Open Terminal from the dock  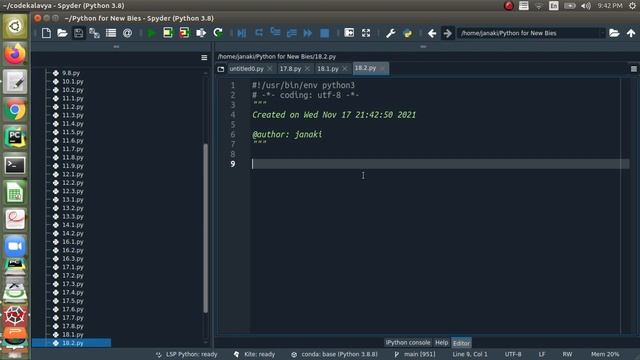click(x=15, y=165)
